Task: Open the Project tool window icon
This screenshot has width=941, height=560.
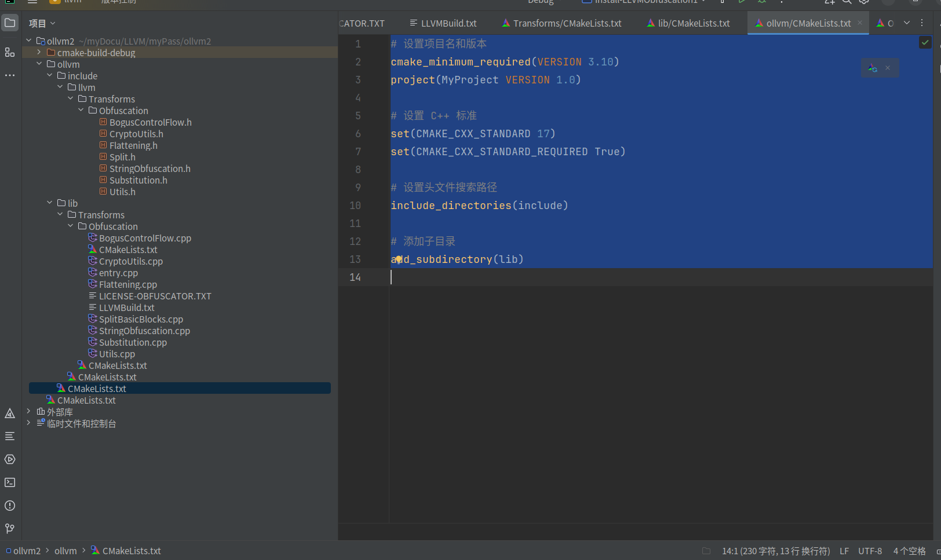Action: [x=10, y=23]
